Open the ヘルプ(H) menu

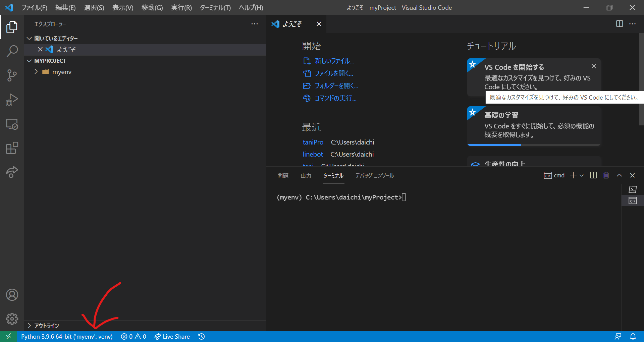coord(251,7)
